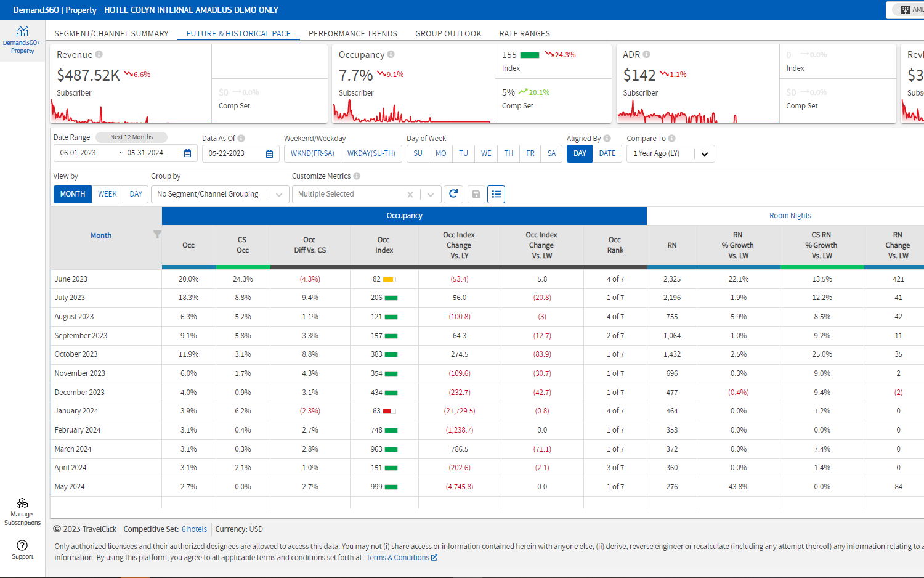Open the Data As Of calendar icon
The height and width of the screenshot is (578, 924).
(x=269, y=153)
